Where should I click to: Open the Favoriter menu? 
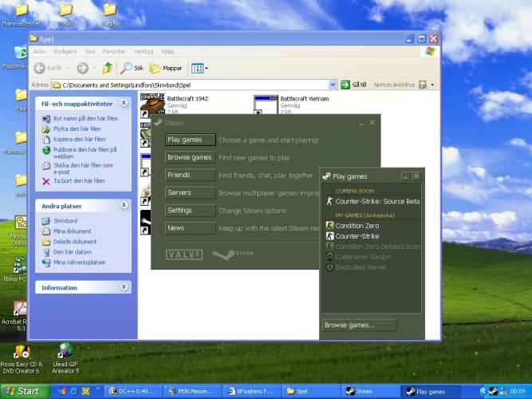point(114,51)
